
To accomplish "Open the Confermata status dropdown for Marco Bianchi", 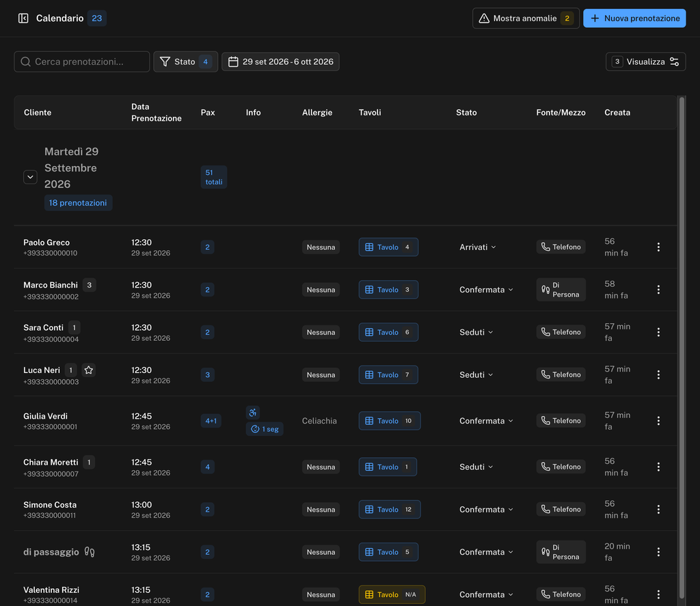I will pyautogui.click(x=486, y=290).
